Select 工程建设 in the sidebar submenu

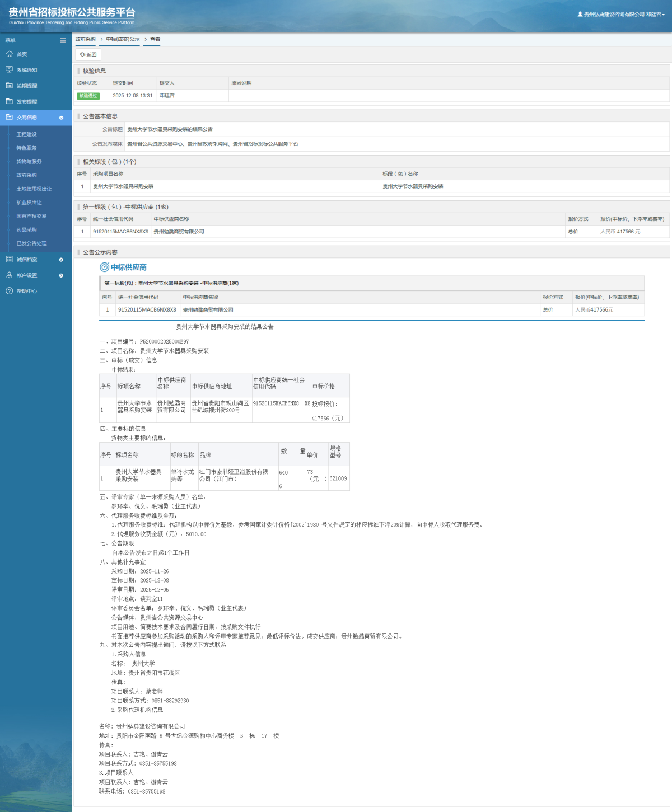(x=26, y=134)
